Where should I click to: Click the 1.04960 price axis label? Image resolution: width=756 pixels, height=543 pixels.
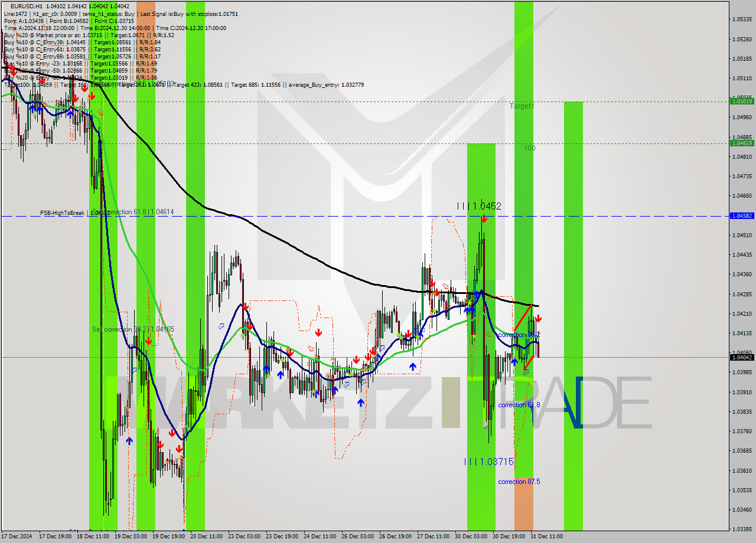(x=742, y=117)
